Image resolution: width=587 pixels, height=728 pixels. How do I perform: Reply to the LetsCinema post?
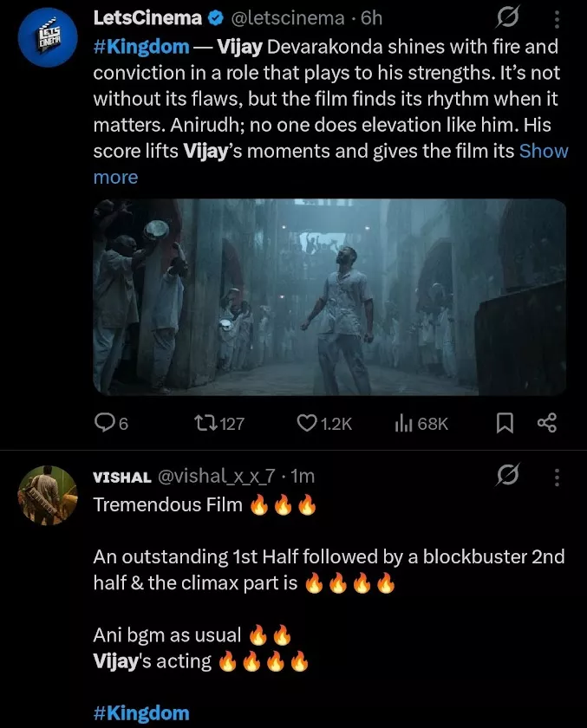click(105, 423)
